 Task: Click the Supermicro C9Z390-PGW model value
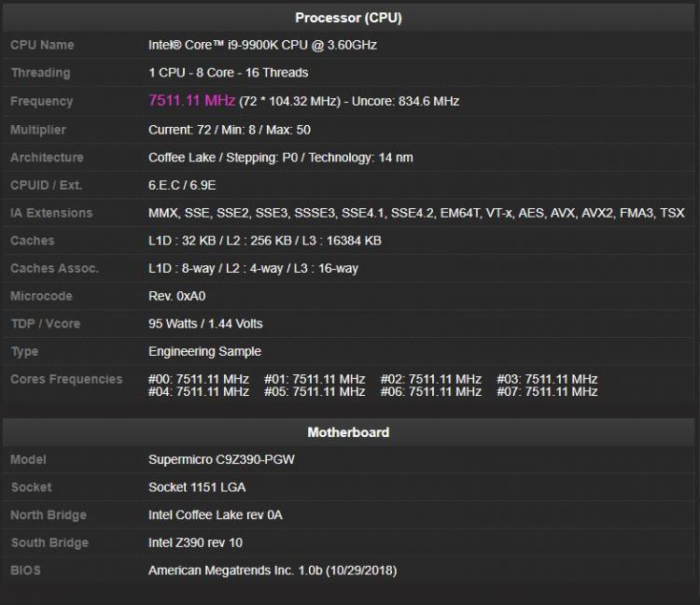[221, 459]
